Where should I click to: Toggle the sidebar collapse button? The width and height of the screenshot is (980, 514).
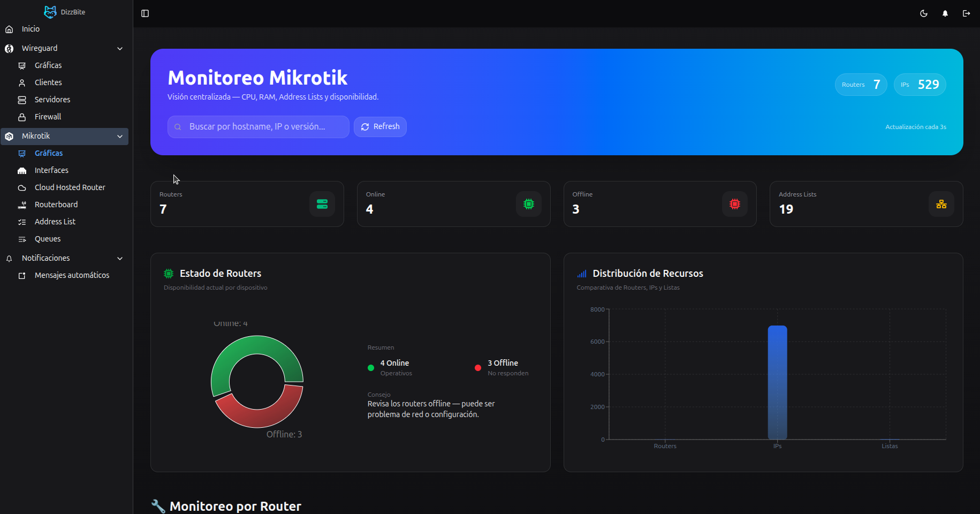145,13
